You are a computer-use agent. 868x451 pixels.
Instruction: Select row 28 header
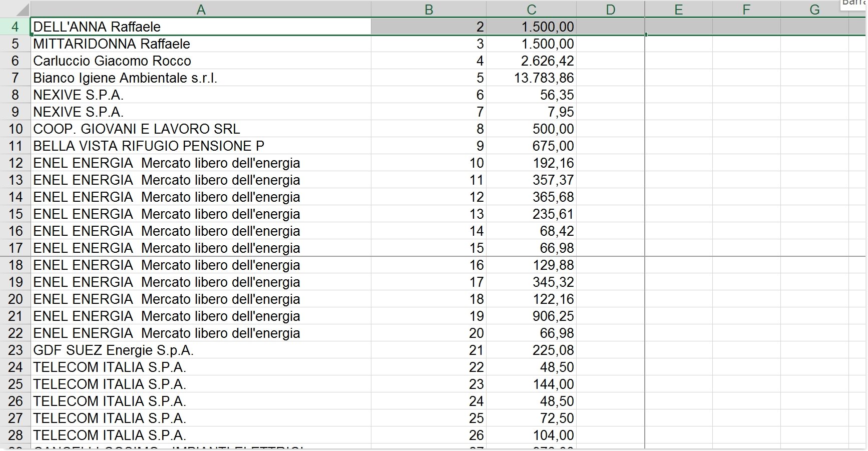15,435
